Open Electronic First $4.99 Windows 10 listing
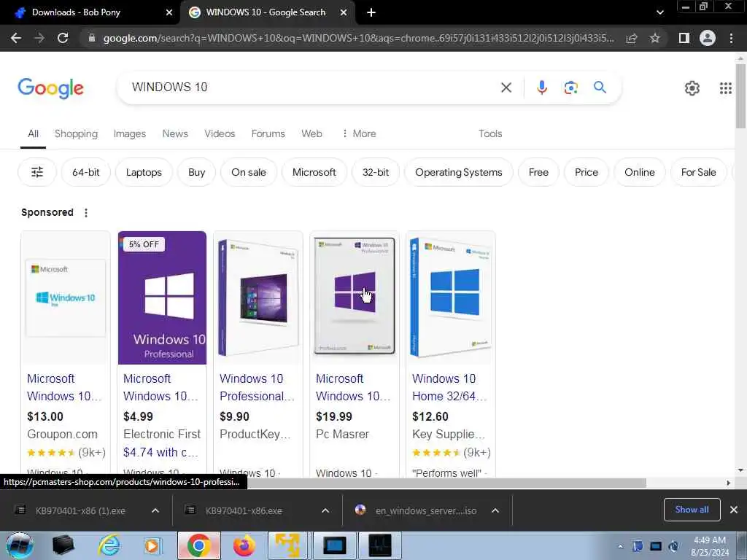Screen dimensions: 747x560 pos(160,388)
